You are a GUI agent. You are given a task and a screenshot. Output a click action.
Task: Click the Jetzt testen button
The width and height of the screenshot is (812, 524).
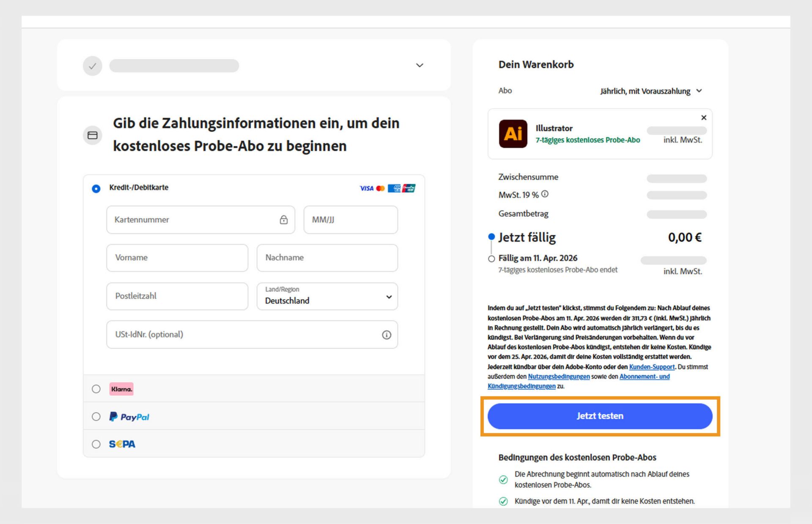pyautogui.click(x=599, y=416)
